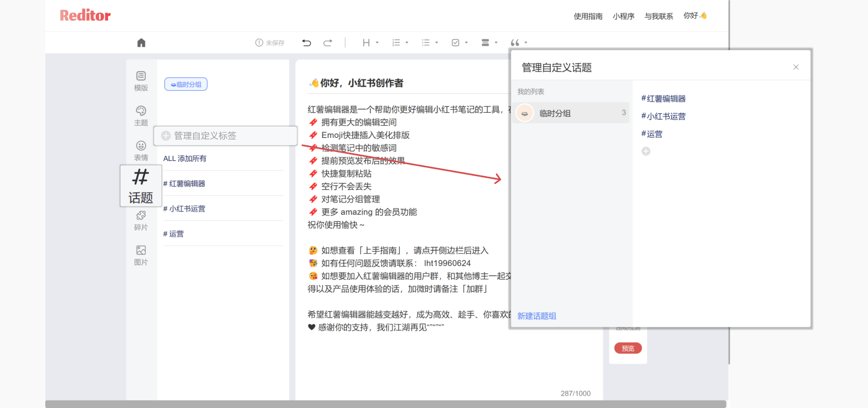Click #运营 in the dialog
The width and height of the screenshot is (868, 408).
pyautogui.click(x=652, y=134)
